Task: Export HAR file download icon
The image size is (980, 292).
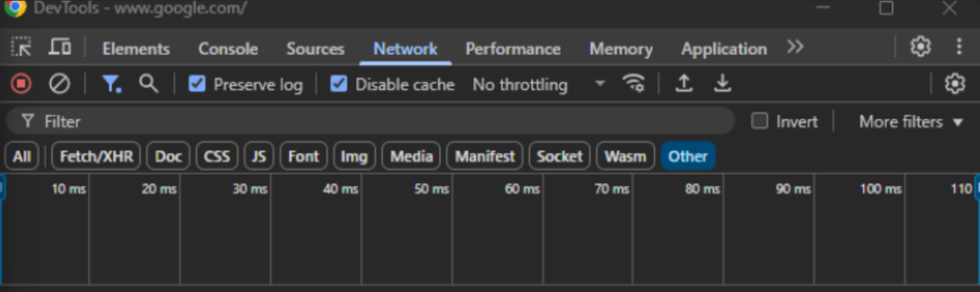Action: tap(723, 84)
